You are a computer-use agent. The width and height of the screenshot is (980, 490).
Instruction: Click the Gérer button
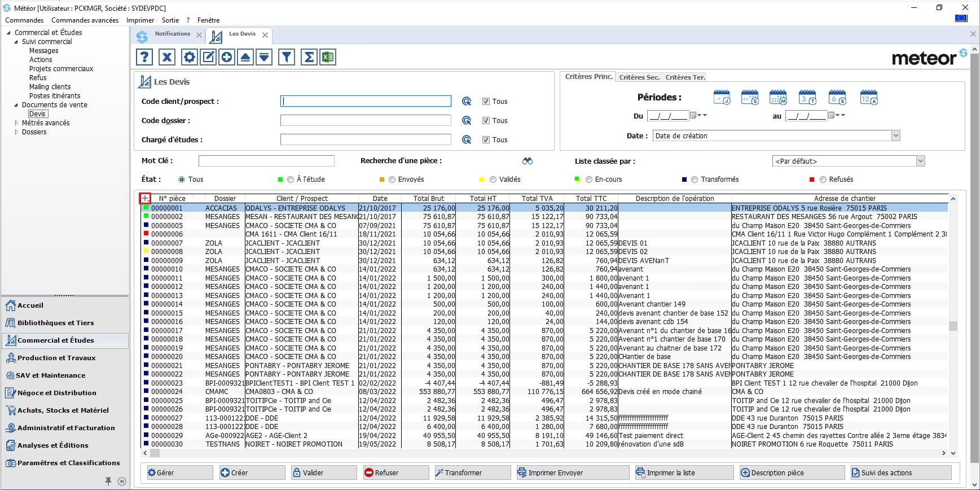179,473
